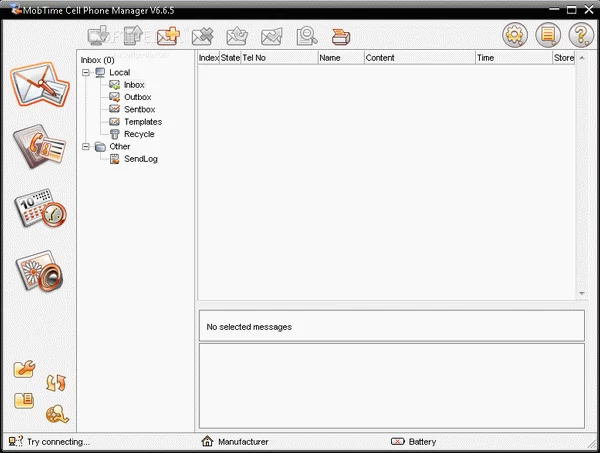Open the phonebook contacts sidebar module
The height and width of the screenshot is (453, 600).
coord(39,146)
